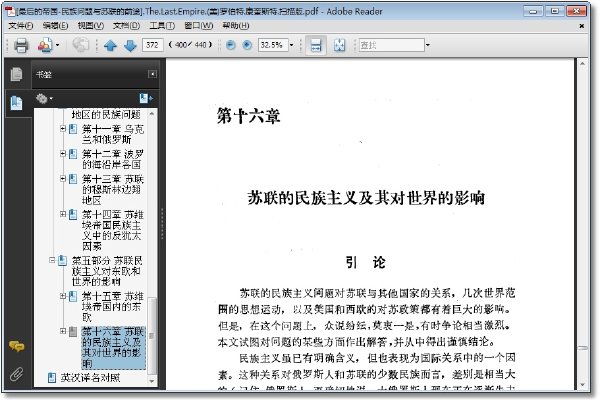Toggle the Bookmarks panel icon
This screenshot has width=600, height=402.
[x=16, y=103]
